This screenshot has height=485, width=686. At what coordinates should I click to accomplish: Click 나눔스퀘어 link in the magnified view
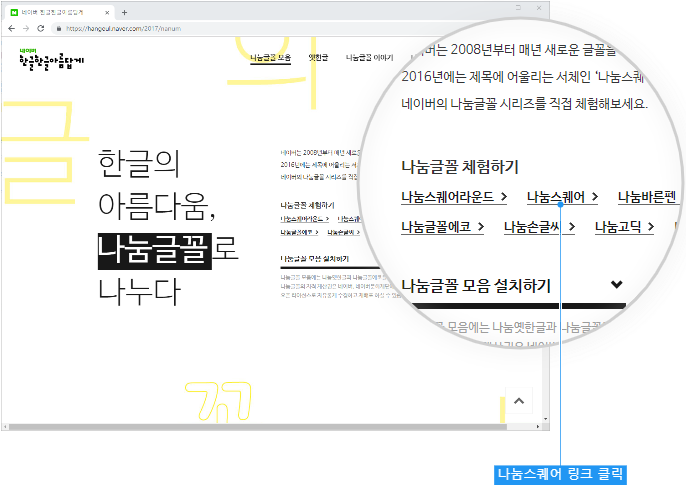(562, 197)
